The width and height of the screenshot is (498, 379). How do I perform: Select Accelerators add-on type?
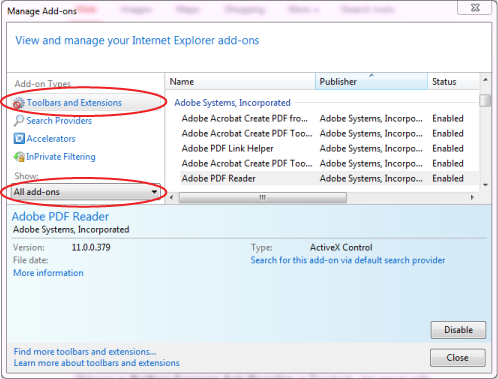[51, 139]
